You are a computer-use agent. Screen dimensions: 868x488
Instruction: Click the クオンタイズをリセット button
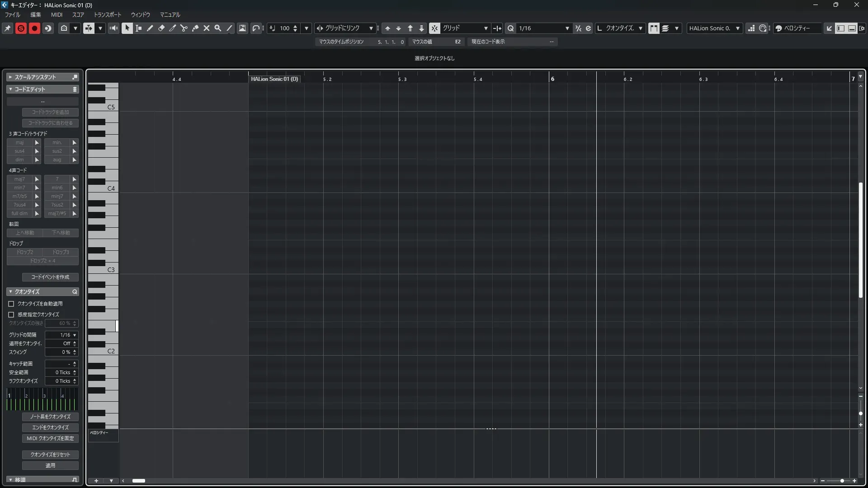tap(50, 455)
